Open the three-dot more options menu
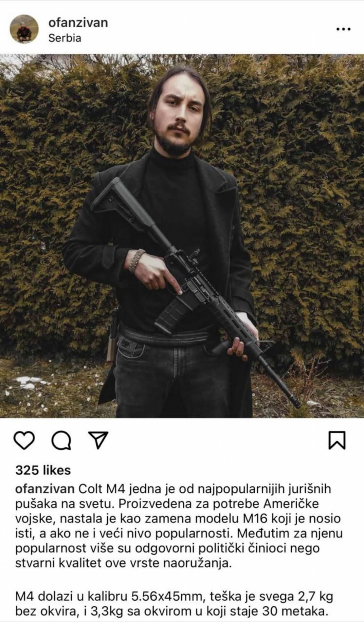 tap(343, 29)
